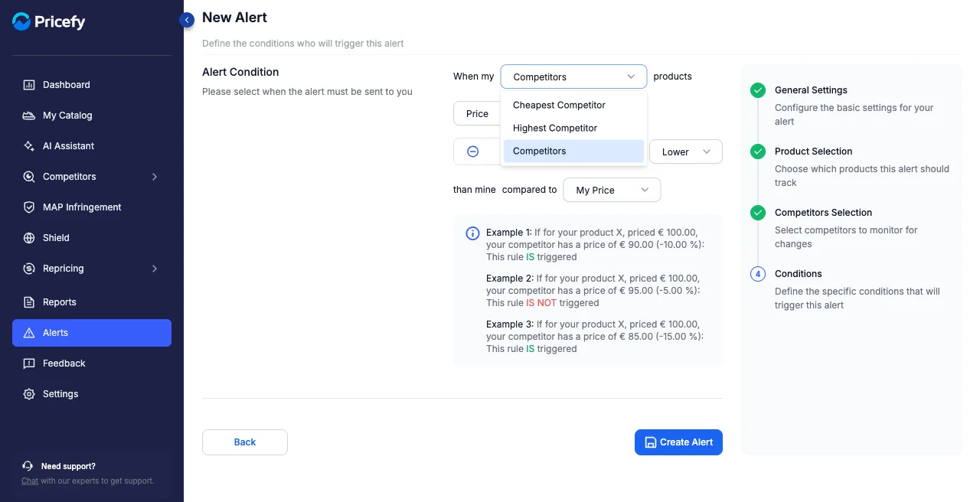Navigate to Reports

tap(92, 302)
